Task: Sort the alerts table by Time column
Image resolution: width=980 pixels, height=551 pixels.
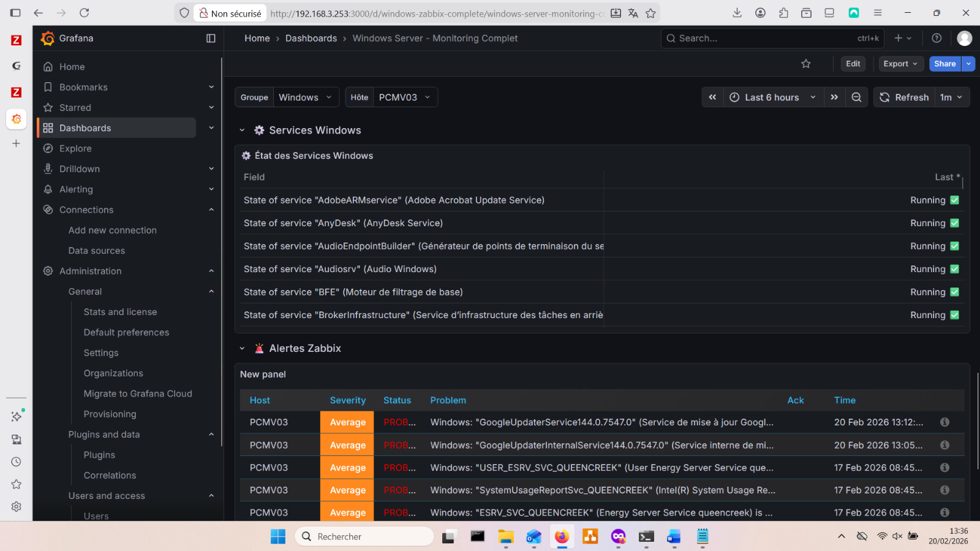Action: (x=845, y=400)
